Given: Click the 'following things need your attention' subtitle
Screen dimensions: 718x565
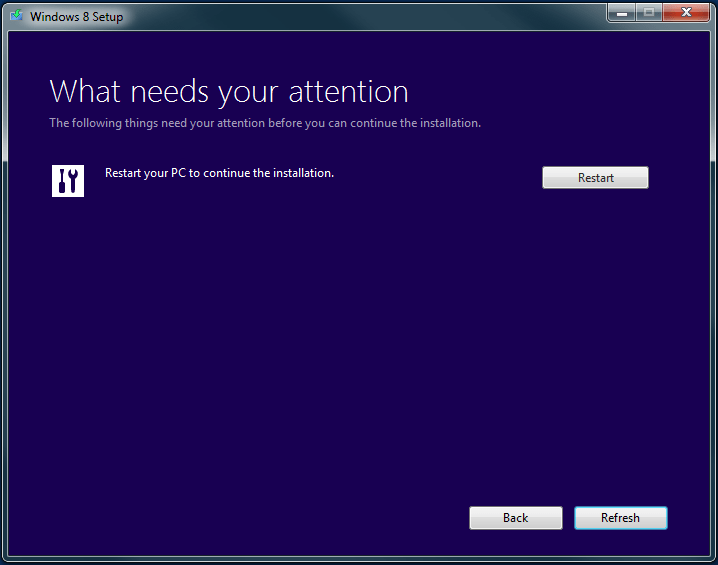Looking at the screenshot, I should [265, 123].
